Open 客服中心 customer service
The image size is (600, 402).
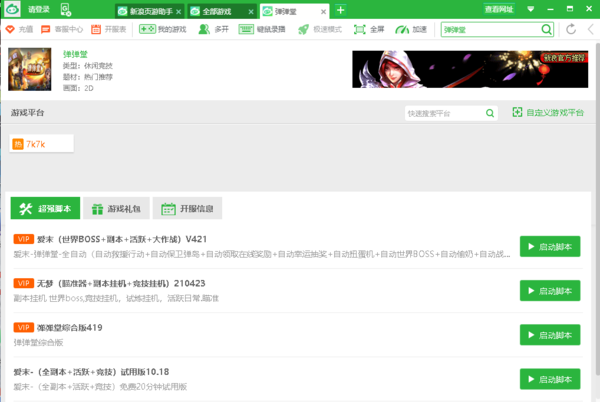point(62,29)
